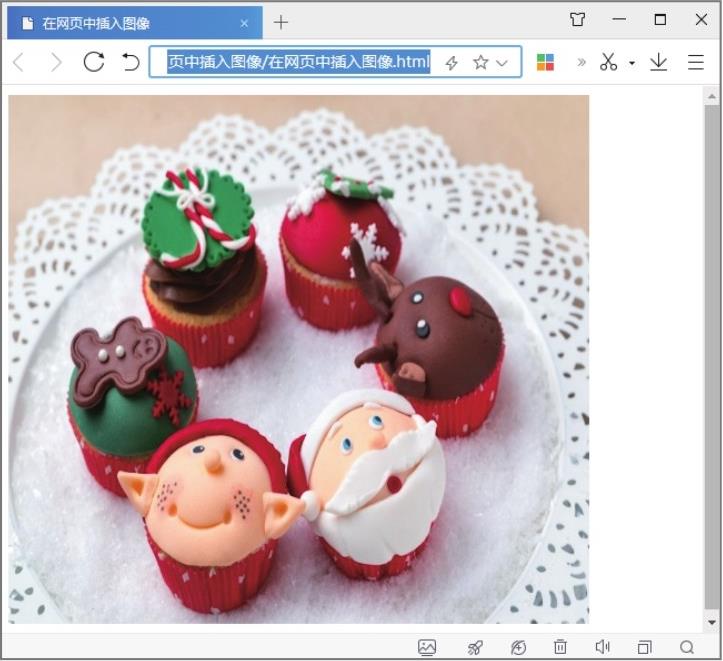The height and width of the screenshot is (661, 723).
Task: Expand the address bar dropdown chevron
Action: tap(502, 62)
